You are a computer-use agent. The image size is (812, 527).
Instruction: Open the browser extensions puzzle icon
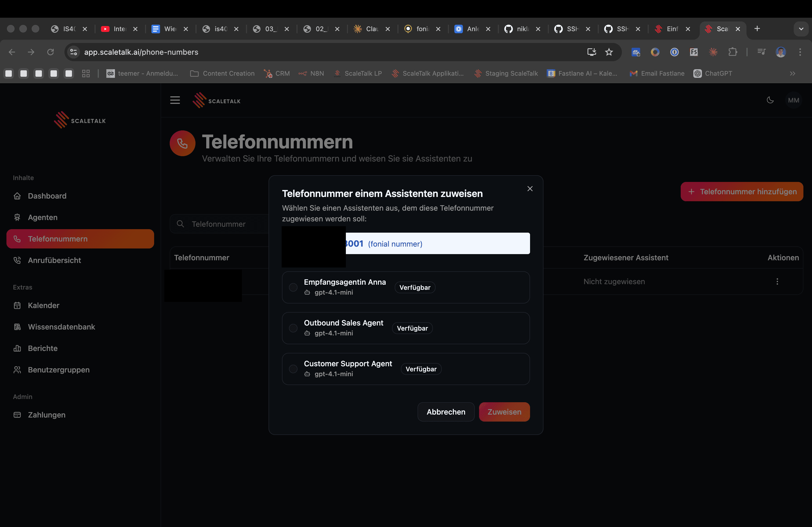pyautogui.click(x=733, y=52)
